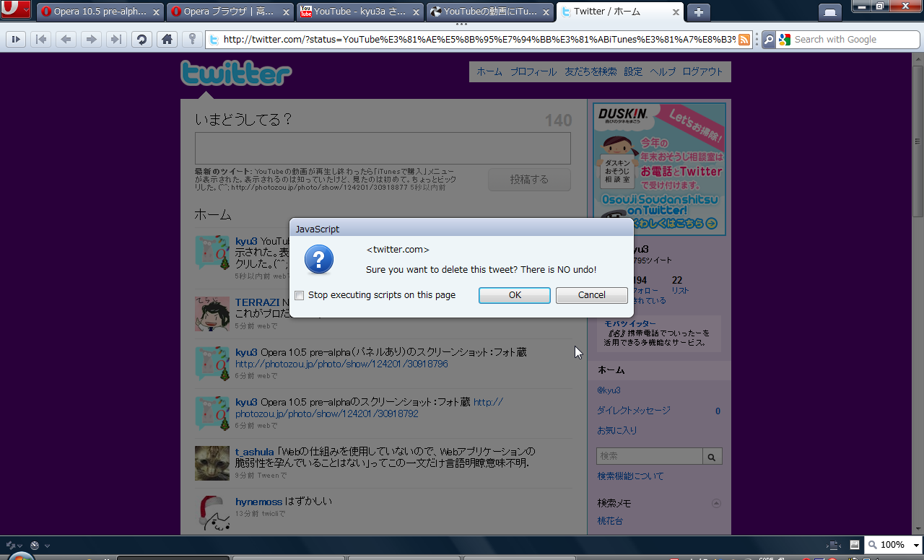This screenshot has height=560, width=924.
Task: Click the RSS feed icon in address bar
Action: click(x=744, y=40)
